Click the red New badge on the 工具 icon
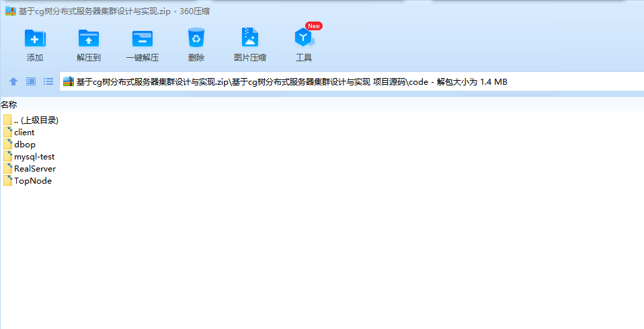The width and height of the screenshot is (644, 329). point(314,26)
